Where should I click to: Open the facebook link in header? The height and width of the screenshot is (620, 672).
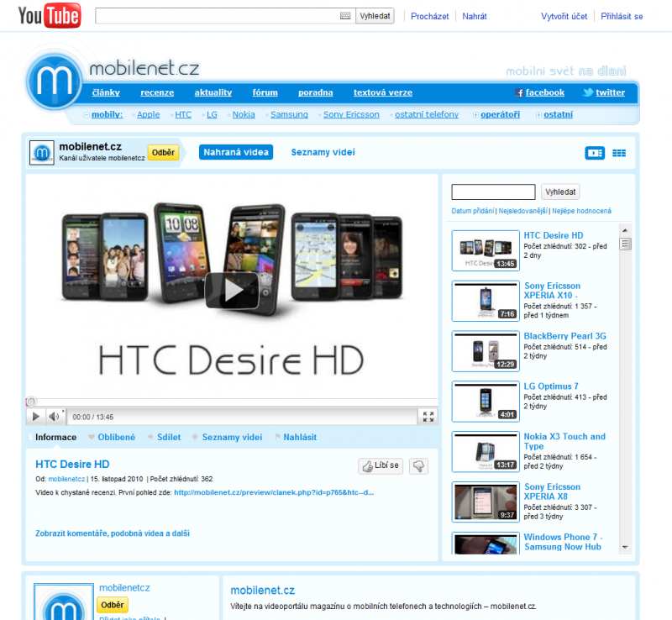539,92
